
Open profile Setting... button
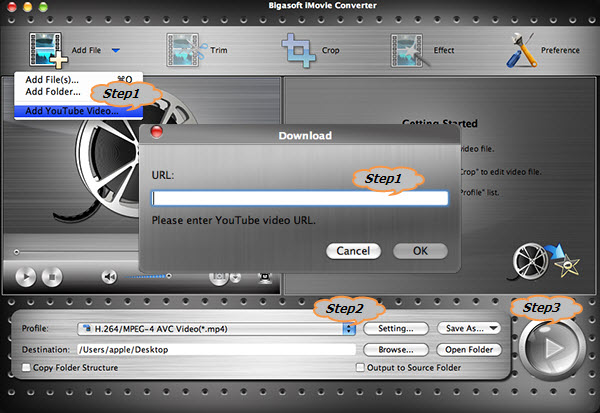[396, 328]
